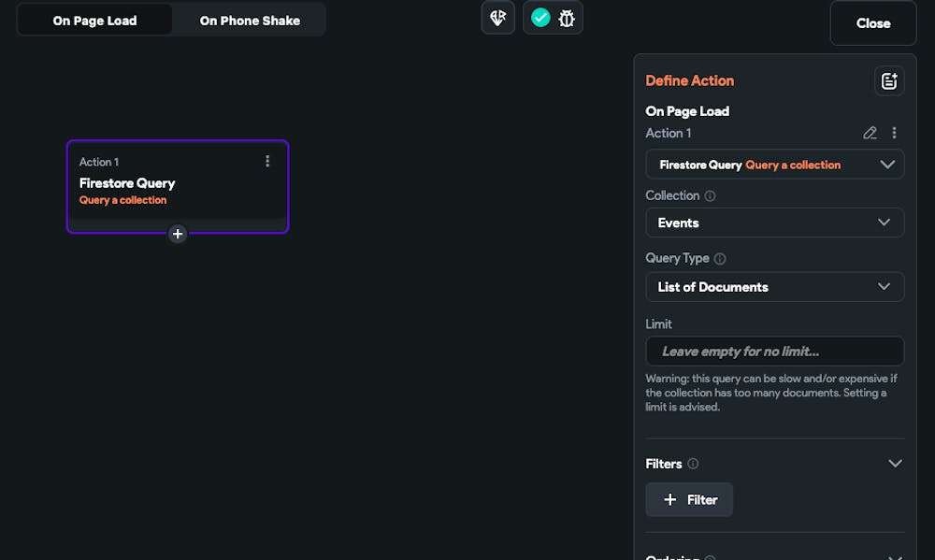Screen dimensions: 935x560
Task: Switch to the On Phone Shake tab
Action: pyautogui.click(x=250, y=21)
